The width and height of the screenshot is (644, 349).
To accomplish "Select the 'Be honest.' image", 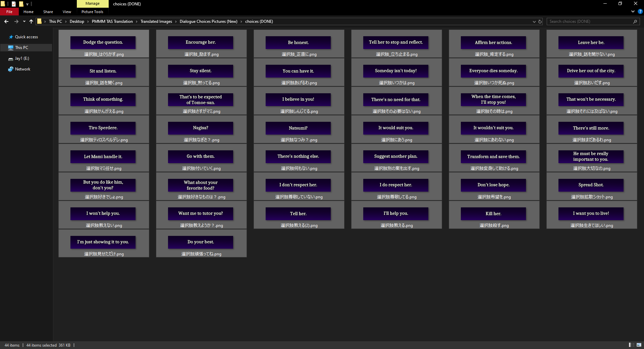I will [299, 44].
